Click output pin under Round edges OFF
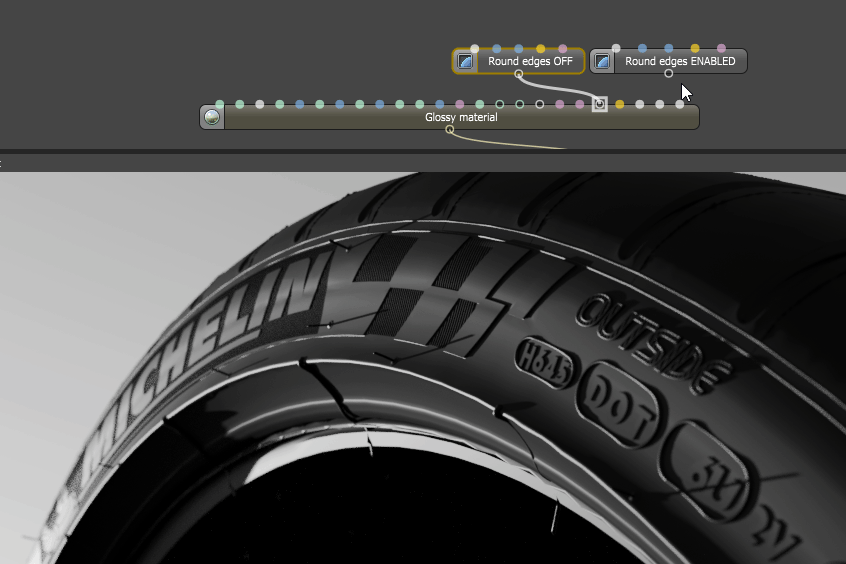Image resolution: width=846 pixels, height=564 pixels. click(518, 74)
